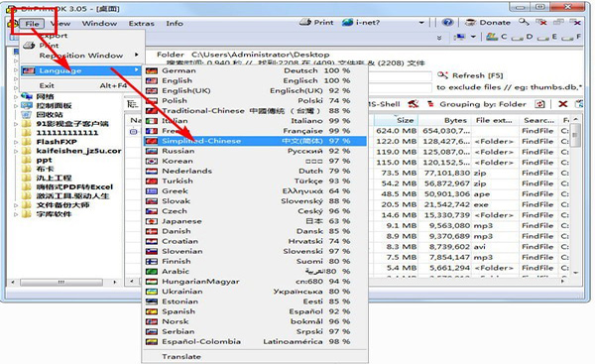Select the 48.5 MB ape row

(x=472, y=194)
